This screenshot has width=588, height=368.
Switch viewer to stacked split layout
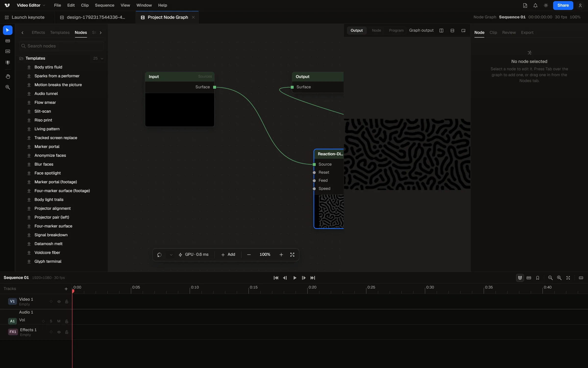pyautogui.click(x=452, y=30)
